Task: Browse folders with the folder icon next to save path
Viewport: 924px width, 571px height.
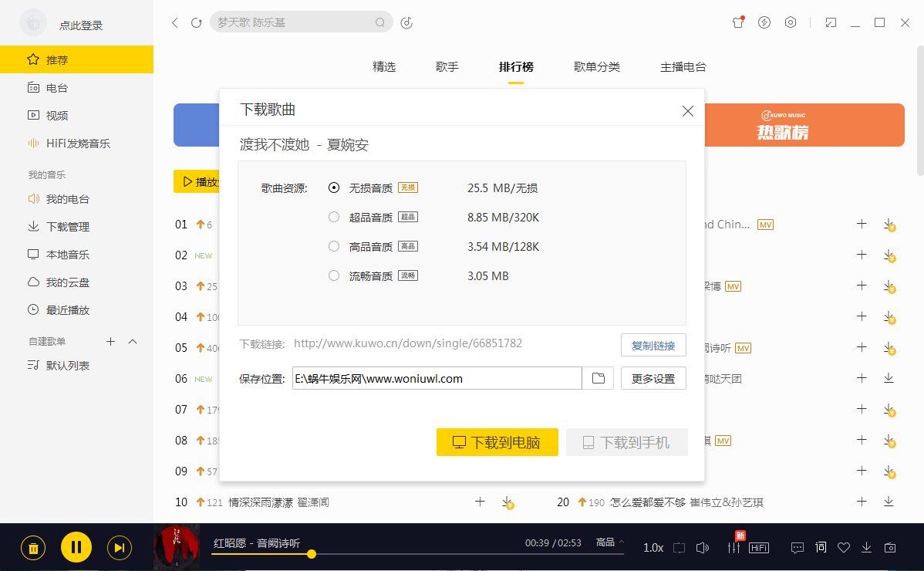Action: tap(598, 377)
